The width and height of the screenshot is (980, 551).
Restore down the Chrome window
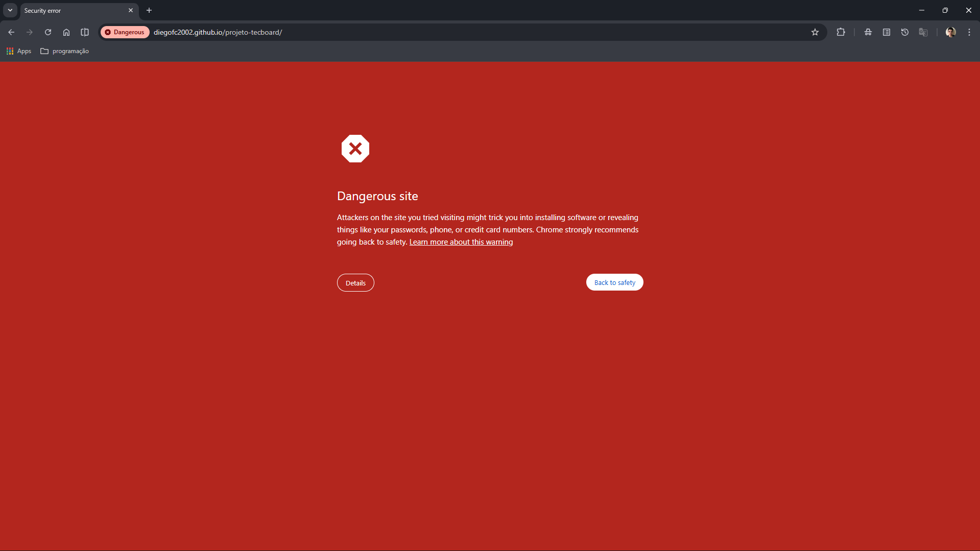pyautogui.click(x=945, y=10)
